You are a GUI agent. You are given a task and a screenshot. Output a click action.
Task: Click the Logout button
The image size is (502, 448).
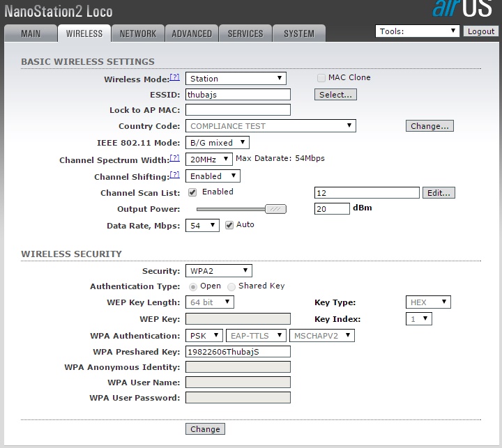(481, 31)
